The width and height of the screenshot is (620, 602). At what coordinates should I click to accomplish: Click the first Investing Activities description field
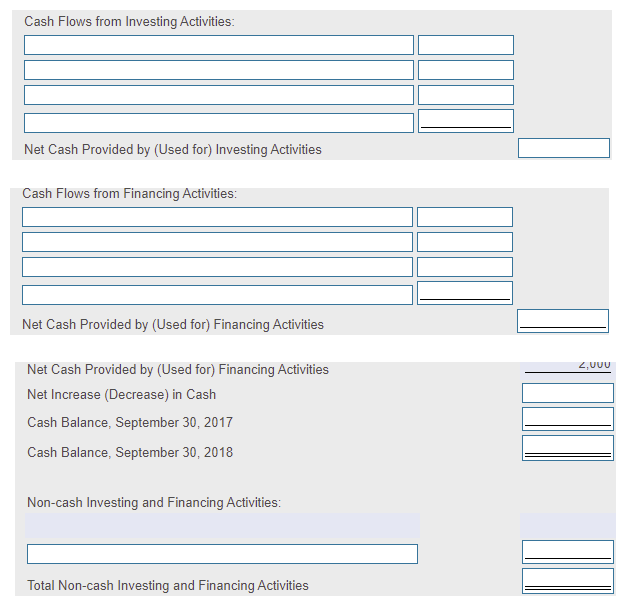219,45
